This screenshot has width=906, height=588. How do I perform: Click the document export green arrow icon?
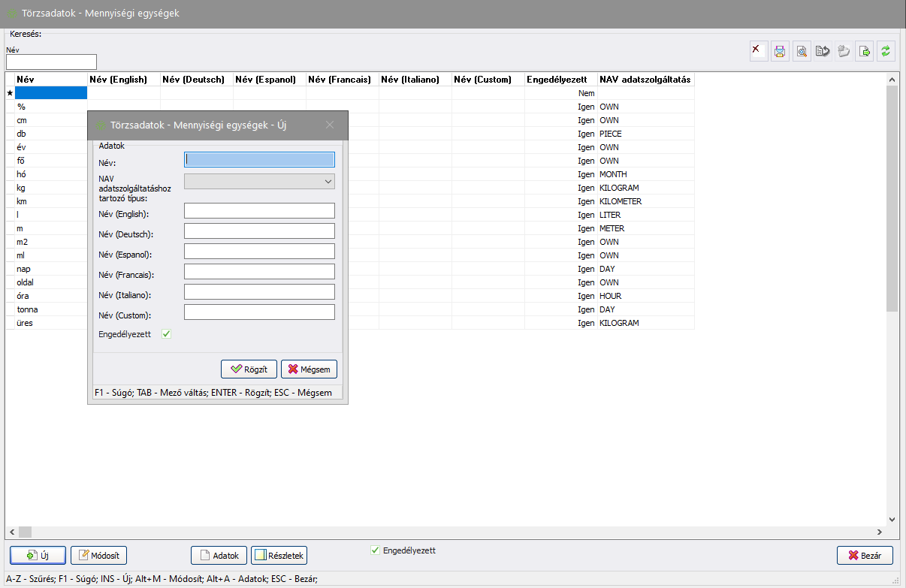coord(865,51)
